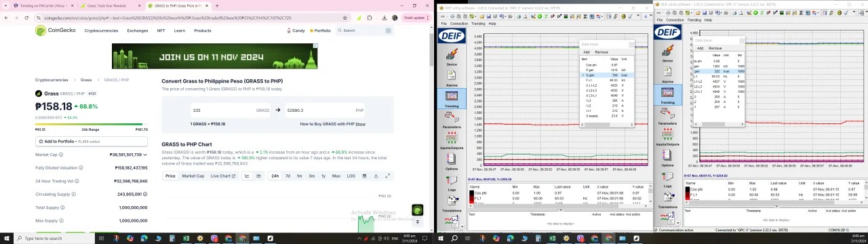Select 1m chart range
The width and height of the screenshot is (868, 244).
[x=299, y=176]
